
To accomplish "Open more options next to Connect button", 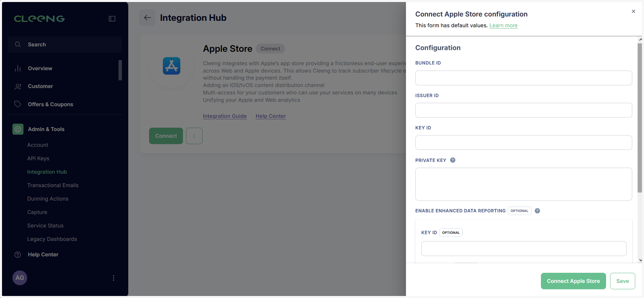I will pos(194,136).
